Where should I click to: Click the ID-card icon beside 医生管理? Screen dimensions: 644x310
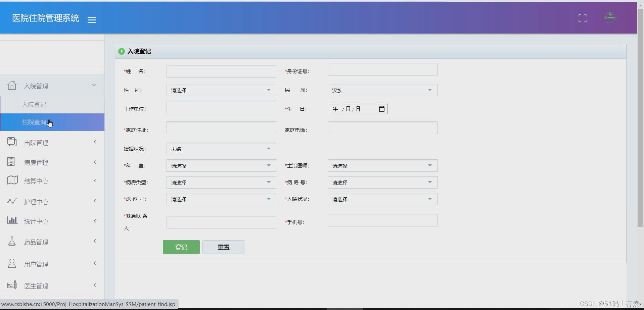tap(12, 285)
